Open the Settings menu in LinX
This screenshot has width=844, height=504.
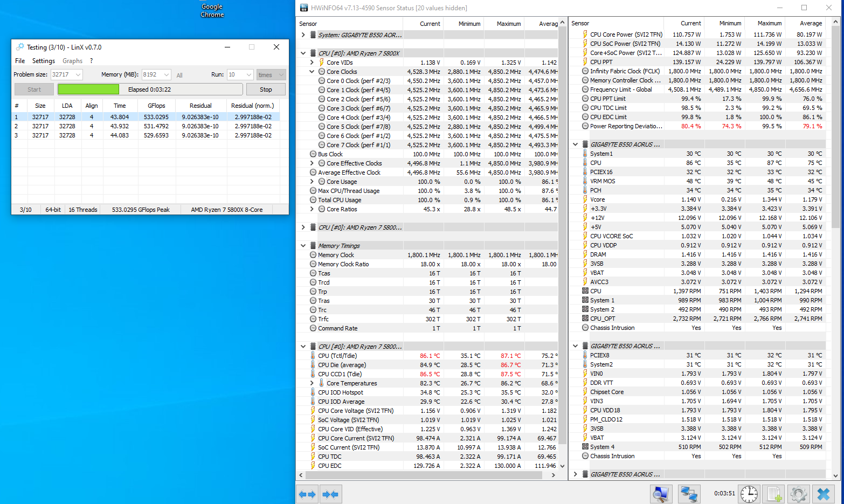click(44, 61)
